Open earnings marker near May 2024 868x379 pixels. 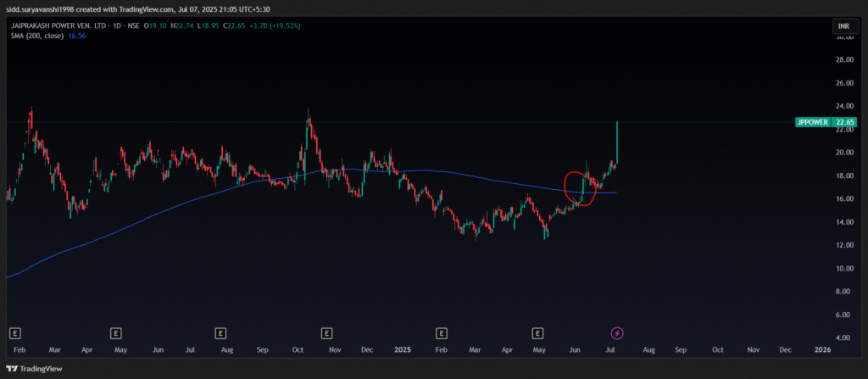(115, 333)
